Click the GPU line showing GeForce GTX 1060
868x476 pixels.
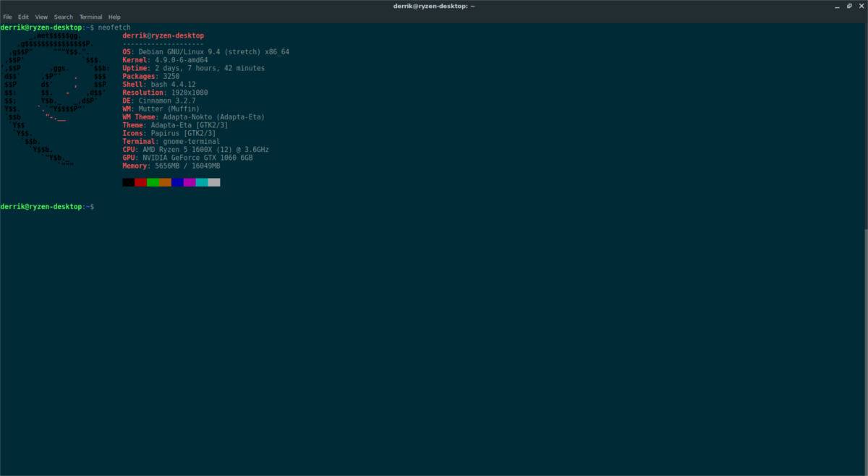(x=188, y=158)
